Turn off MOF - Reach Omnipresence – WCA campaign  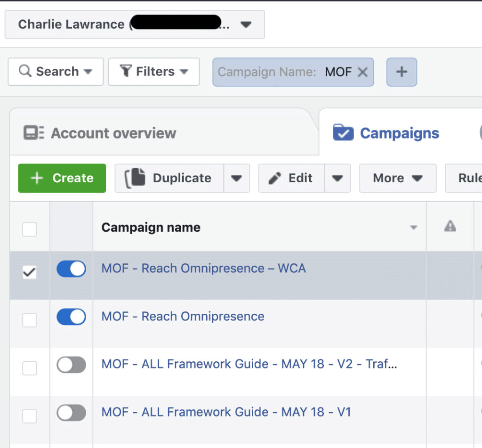point(71,269)
